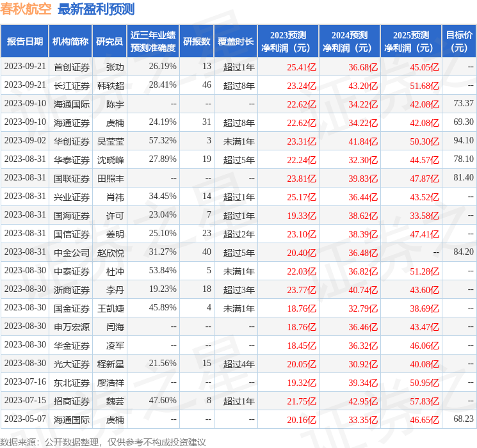This screenshot has width=477, height=448.
Task: Select the 国联证券 institution cell
Action: point(72,179)
